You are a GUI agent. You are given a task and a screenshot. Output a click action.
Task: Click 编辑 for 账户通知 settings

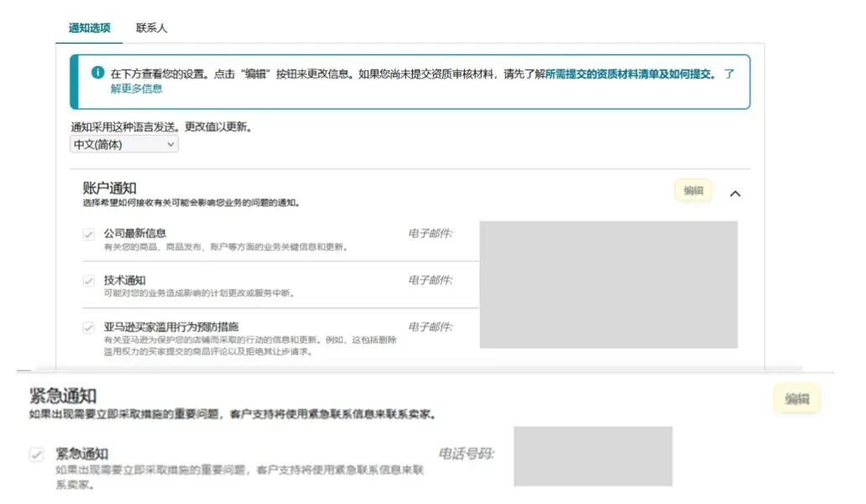point(692,190)
